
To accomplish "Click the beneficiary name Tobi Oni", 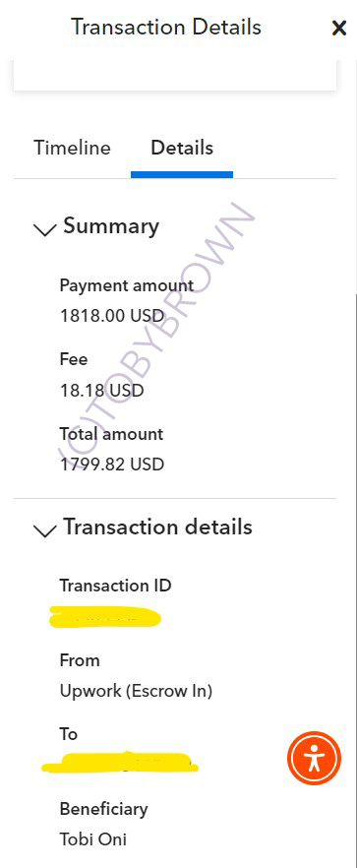I will [x=93, y=839].
